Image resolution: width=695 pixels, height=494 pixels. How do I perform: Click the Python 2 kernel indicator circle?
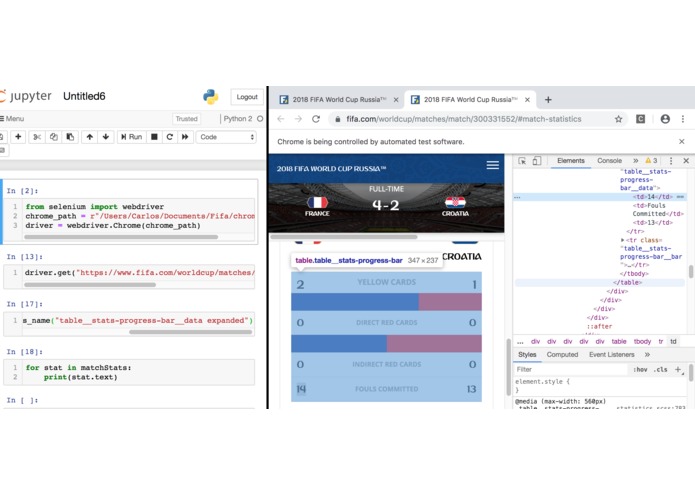[x=260, y=119]
